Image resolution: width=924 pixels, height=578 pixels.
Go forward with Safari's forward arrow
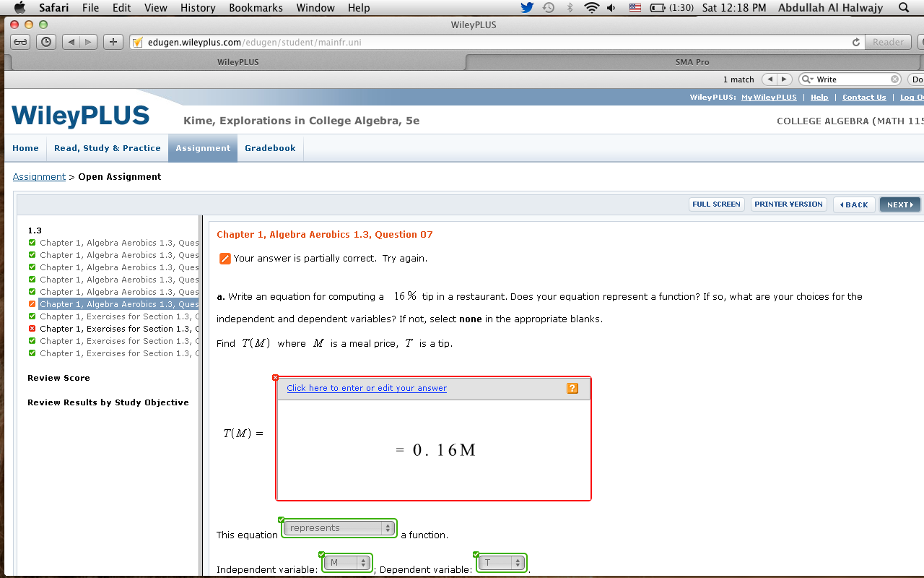[88, 42]
